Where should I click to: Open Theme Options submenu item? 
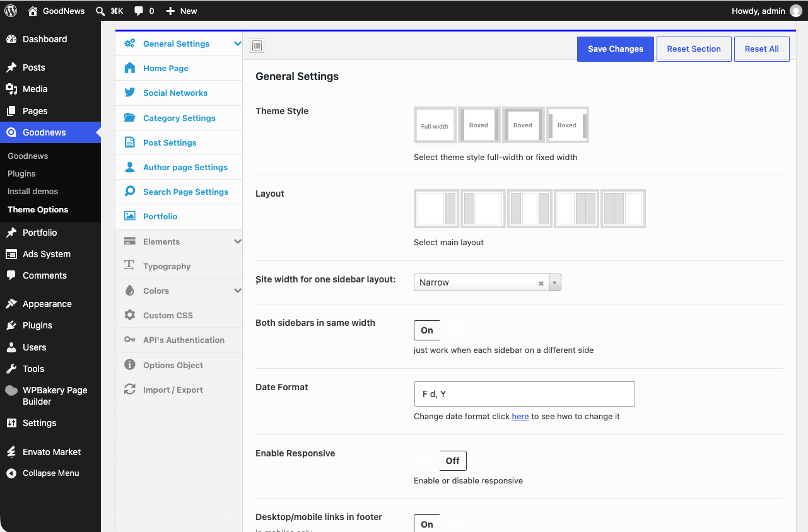pos(38,209)
